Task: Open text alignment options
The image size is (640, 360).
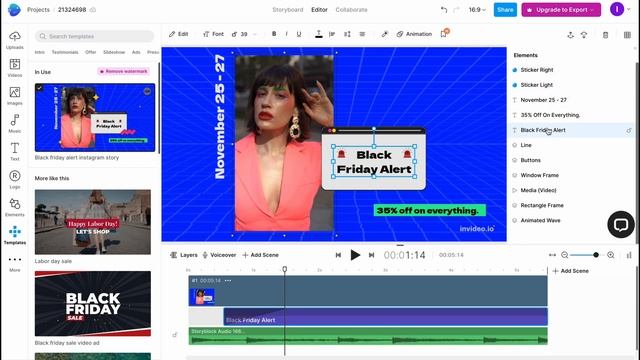Action: pyautogui.click(x=332, y=34)
